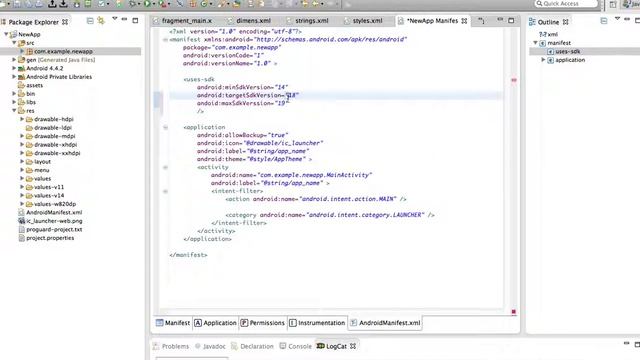Select AndroidManifest.xml in Package Explorer
The image size is (640, 360).
point(54,213)
